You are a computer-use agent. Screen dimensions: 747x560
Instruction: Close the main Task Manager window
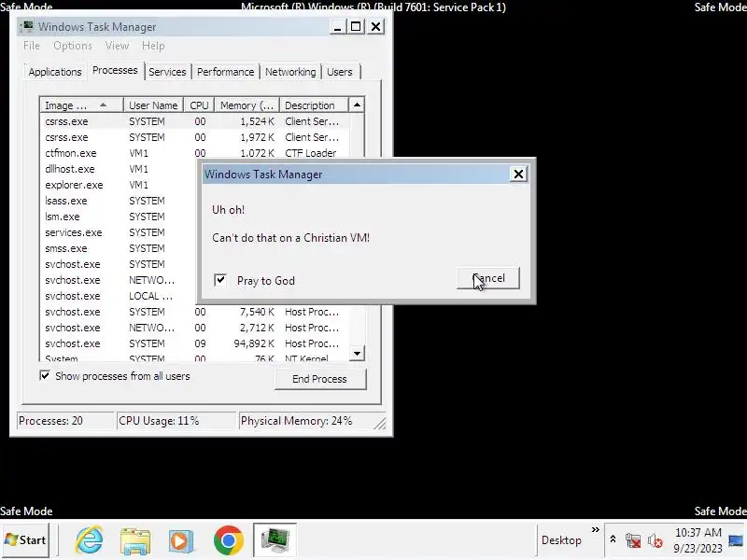tap(376, 27)
